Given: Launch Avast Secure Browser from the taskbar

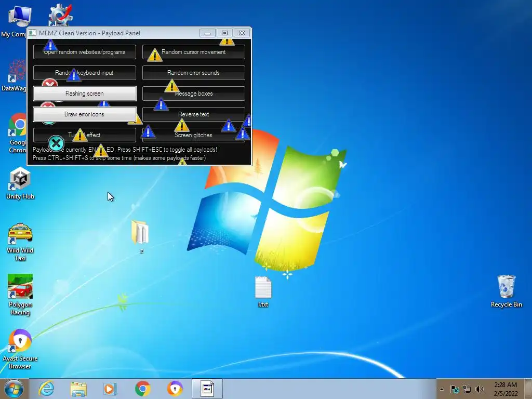Looking at the screenshot, I should pos(175,389).
